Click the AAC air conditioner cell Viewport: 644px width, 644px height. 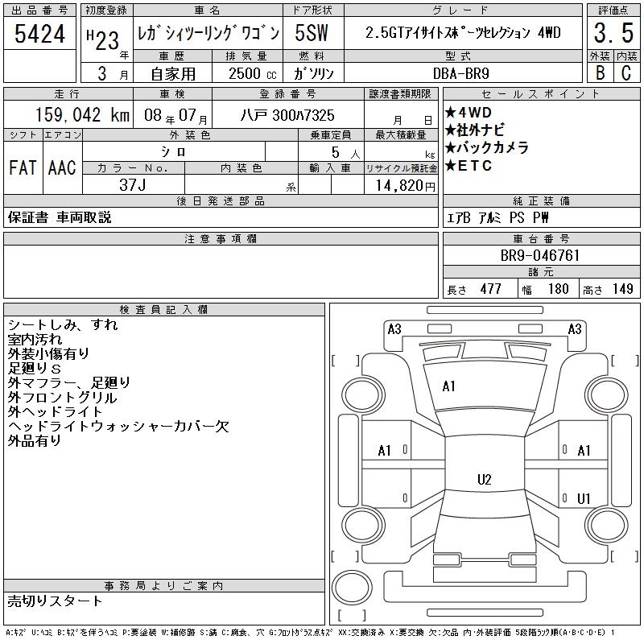pyautogui.click(x=62, y=167)
